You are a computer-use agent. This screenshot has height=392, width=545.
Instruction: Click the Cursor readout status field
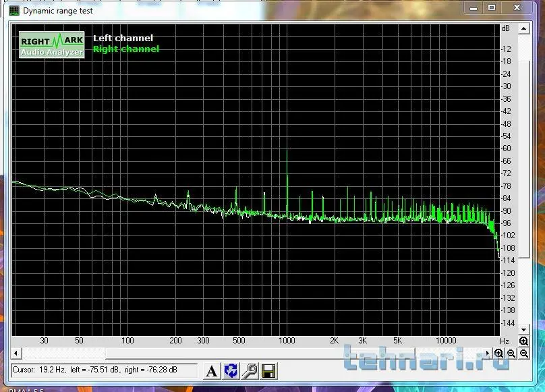click(105, 370)
